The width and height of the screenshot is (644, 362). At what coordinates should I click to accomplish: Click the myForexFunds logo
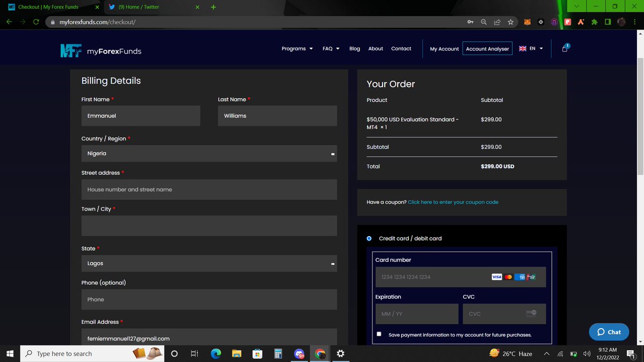point(101,50)
